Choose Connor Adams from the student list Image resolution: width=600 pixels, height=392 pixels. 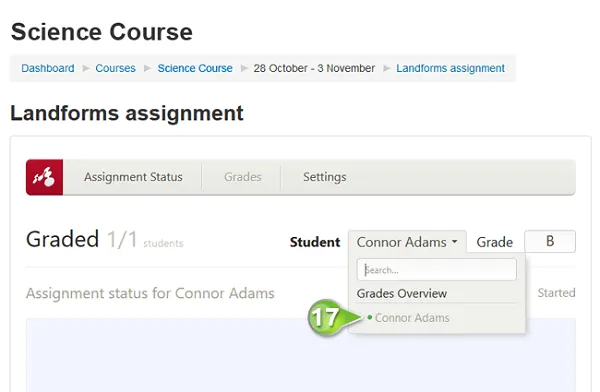click(412, 318)
